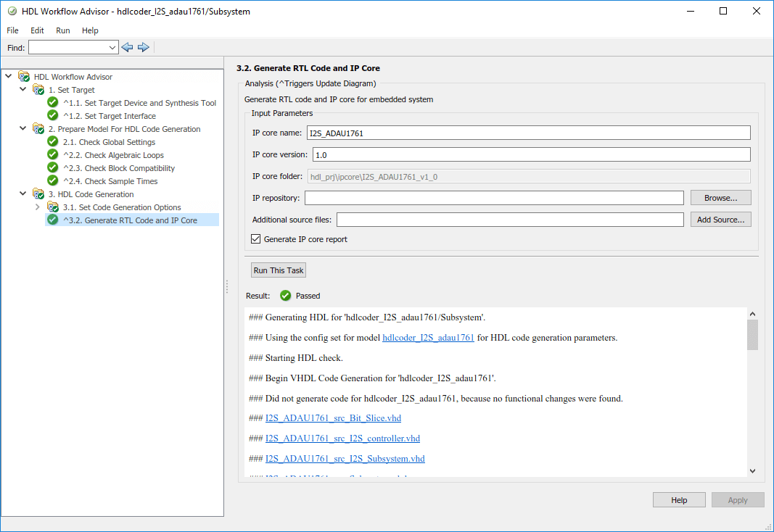The height and width of the screenshot is (532, 774).
Task: Click the Find previous left arrow icon
Action: (x=128, y=47)
